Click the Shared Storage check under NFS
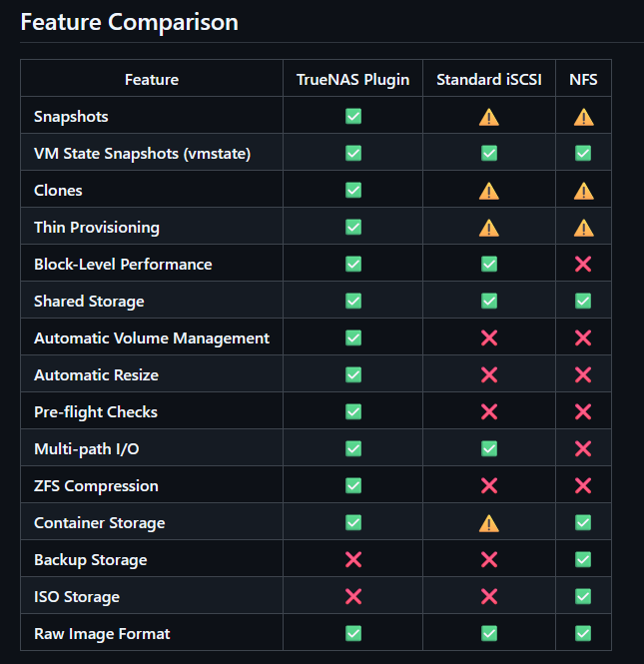The image size is (644, 664). click(x=583, y=302)
